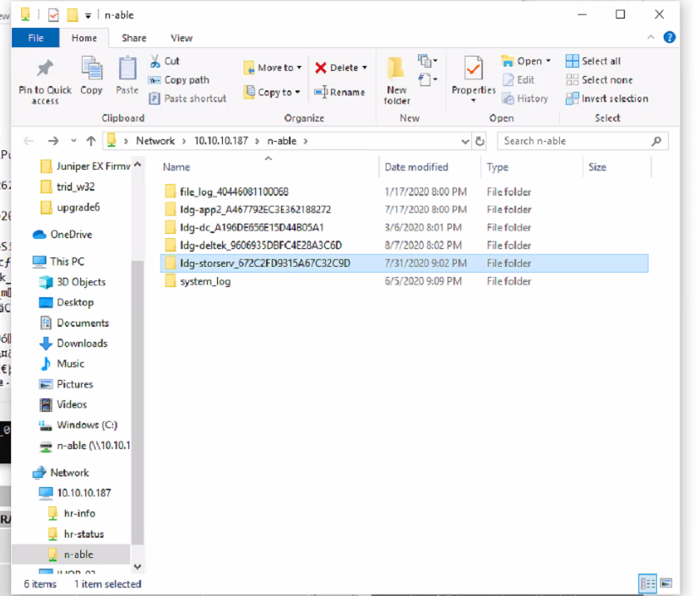This screenshot has height=596, width=700.
Task: Go up one folder level
Action: click(x=91, y=142)
